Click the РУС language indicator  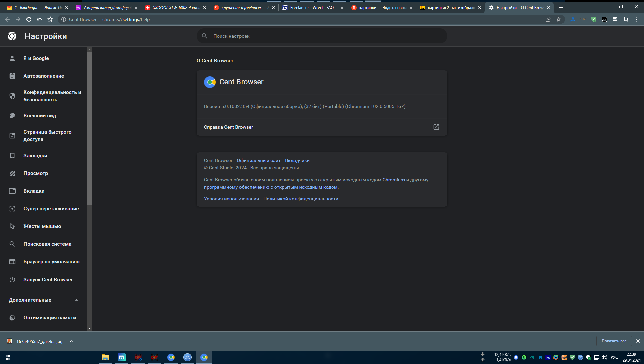coord(614,357)
